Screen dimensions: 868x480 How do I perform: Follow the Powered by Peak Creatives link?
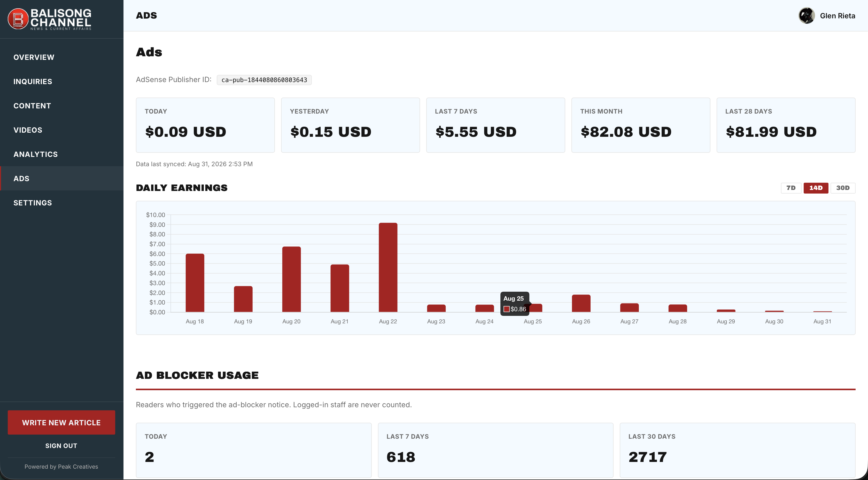(x=61, y=467)
